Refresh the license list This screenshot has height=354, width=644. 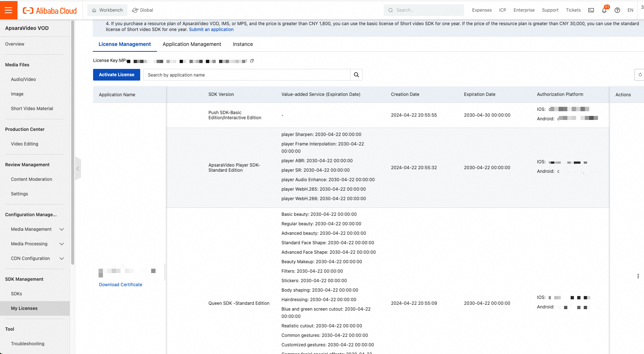pyautogui.click(x=640, y=75)
